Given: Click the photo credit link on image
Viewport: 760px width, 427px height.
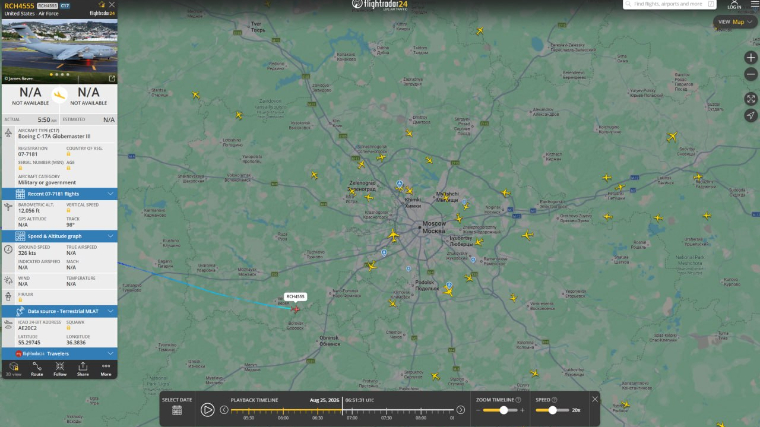Looking at the screenshot, I should [18, 79].
